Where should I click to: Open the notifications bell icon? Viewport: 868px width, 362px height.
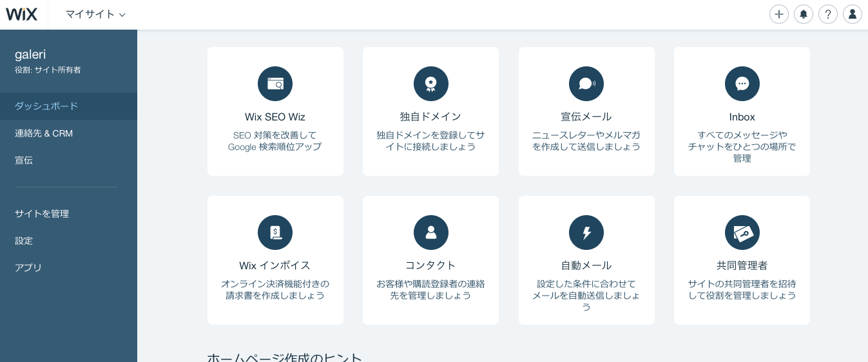click(804, 14)
